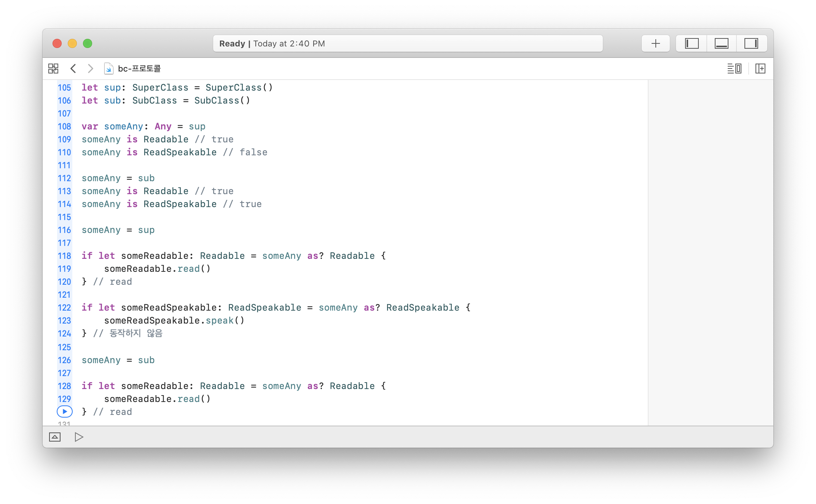Run playground up to line 130
This screenshot has width=816, height=504.
click(x=65, y=411)
